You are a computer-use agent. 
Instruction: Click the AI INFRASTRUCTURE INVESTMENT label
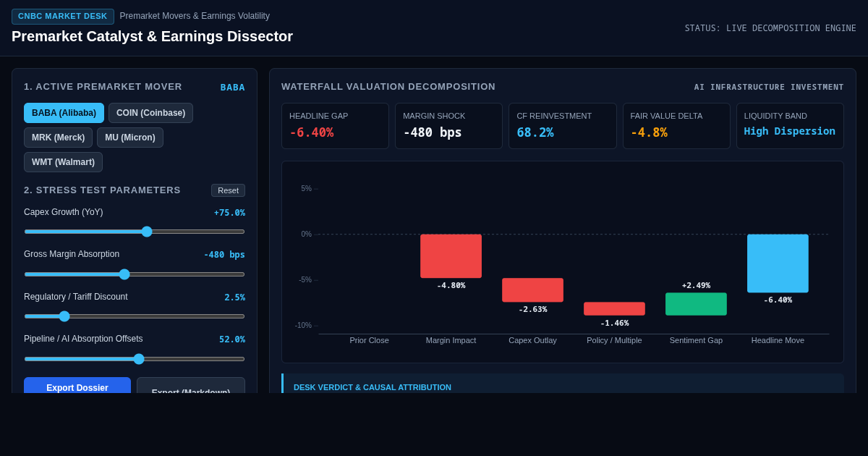pyautogui.click(x=769, y=87)
